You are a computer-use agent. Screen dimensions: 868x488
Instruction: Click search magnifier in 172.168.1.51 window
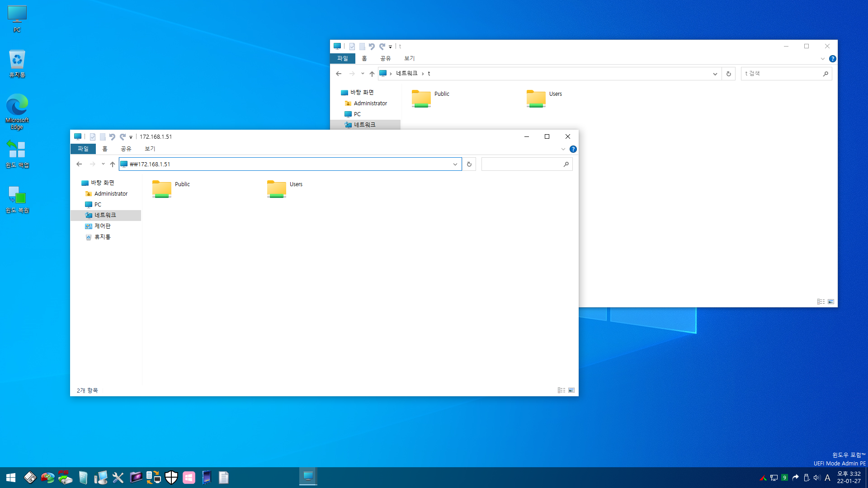[566, 164]
